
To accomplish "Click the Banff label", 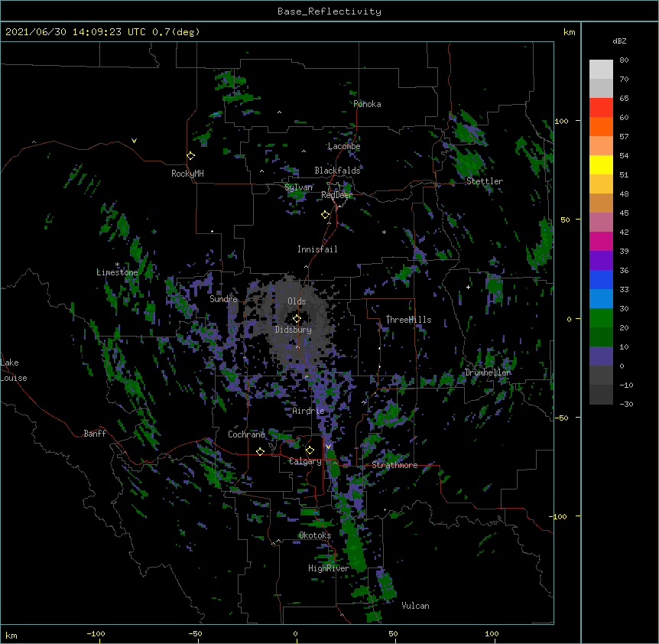I will (95, 434).
